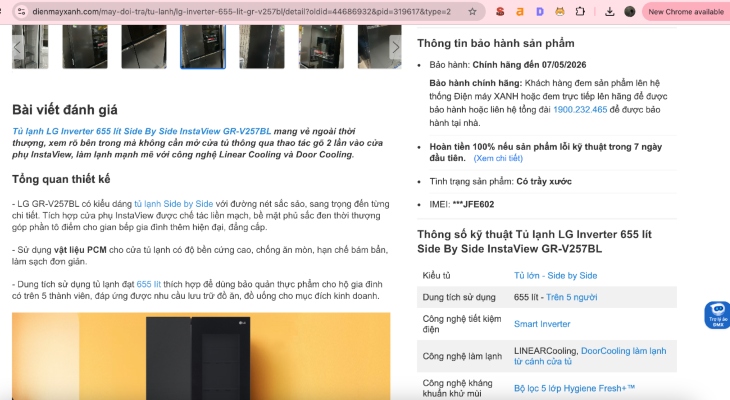Open the site information icon in address bar

tap(21, 12)
